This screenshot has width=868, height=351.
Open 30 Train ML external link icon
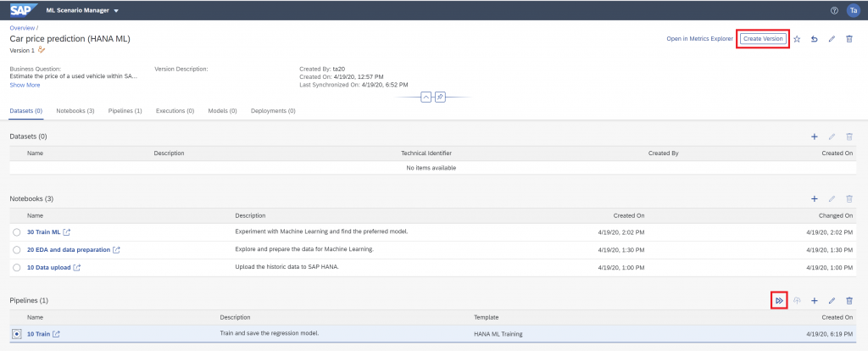pos(66,232)
